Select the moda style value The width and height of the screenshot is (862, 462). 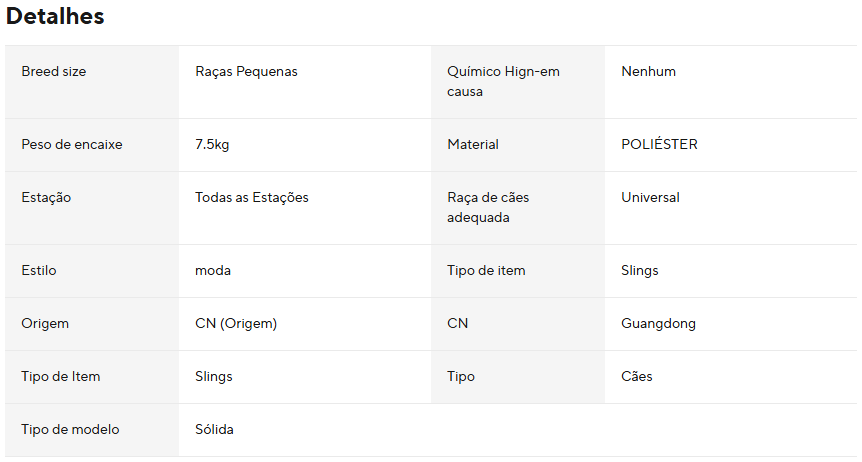[x=213, y=271]
